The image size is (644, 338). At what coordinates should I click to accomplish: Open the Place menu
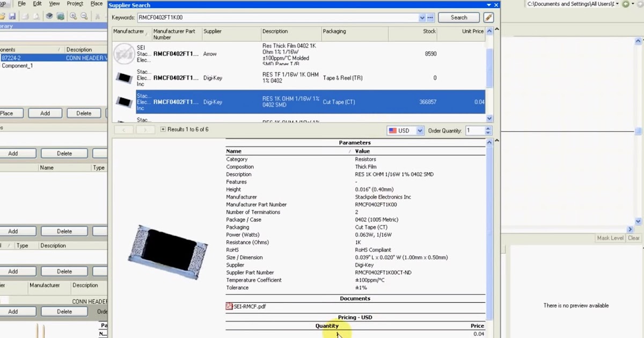pyautogui.click(x=97, y=4)
